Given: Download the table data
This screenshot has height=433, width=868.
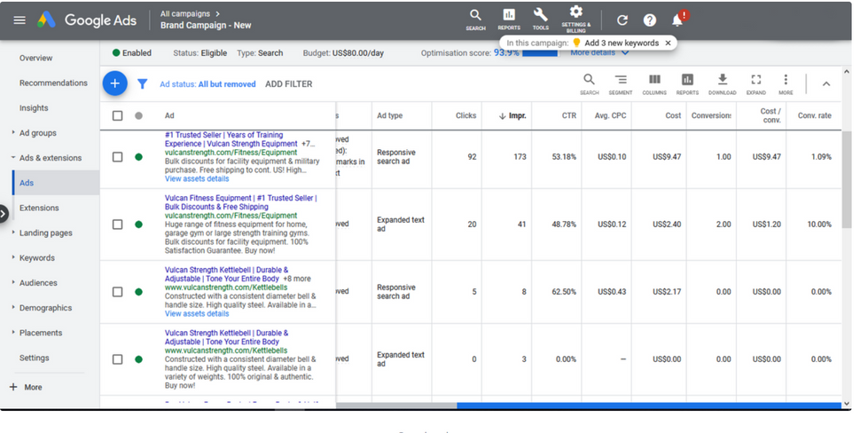Looking at the screenshot, I should click(x=723, y=84).
